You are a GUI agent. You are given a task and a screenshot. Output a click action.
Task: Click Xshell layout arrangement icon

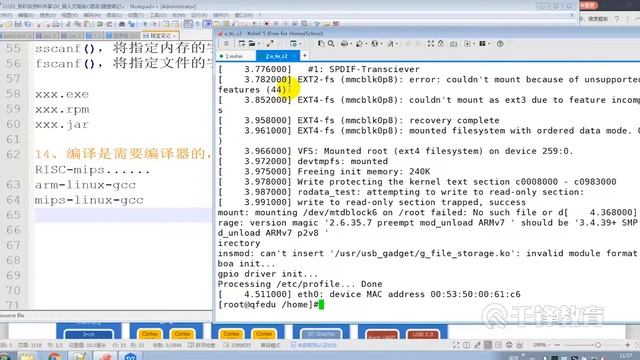tap(482, 44)
